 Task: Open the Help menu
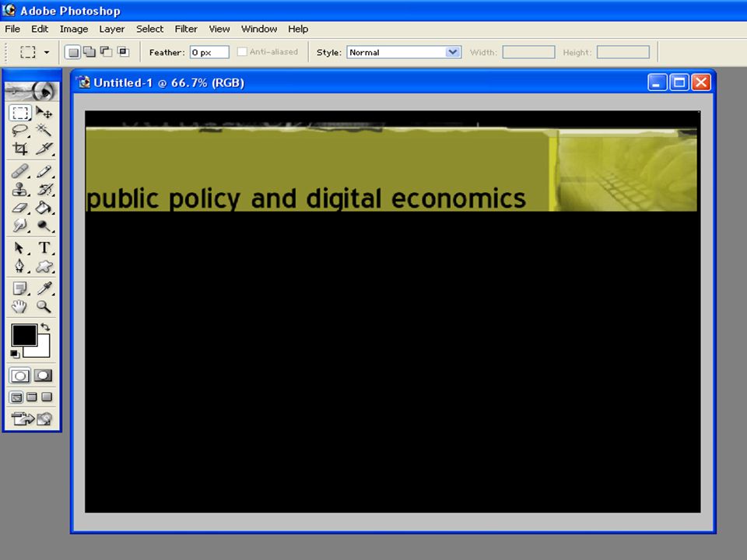pos(298,29)
